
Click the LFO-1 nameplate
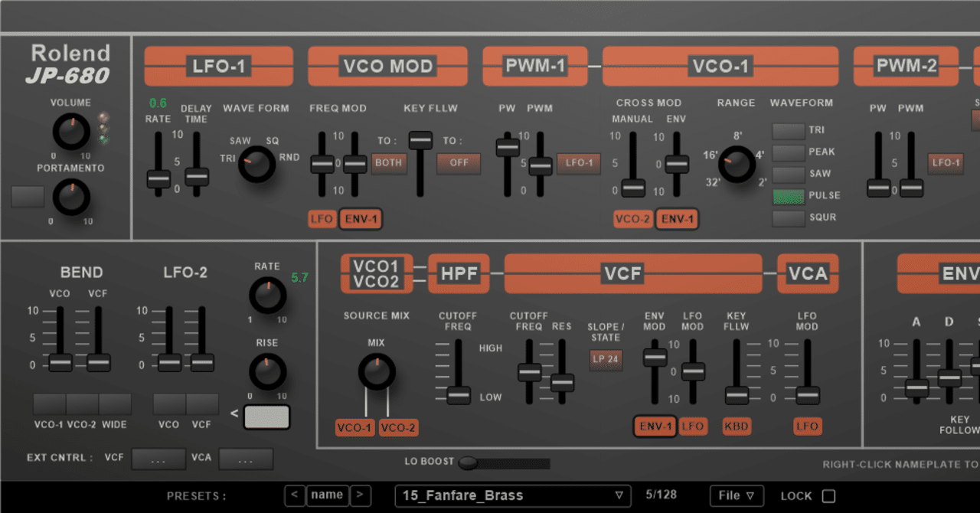click(219, 66)
